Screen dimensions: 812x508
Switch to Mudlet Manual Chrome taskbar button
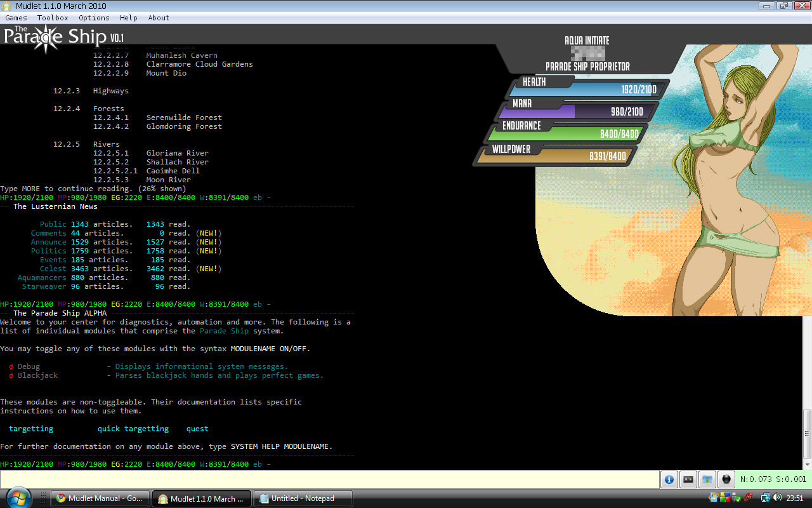pyautogui.click(x=100, y=498)
